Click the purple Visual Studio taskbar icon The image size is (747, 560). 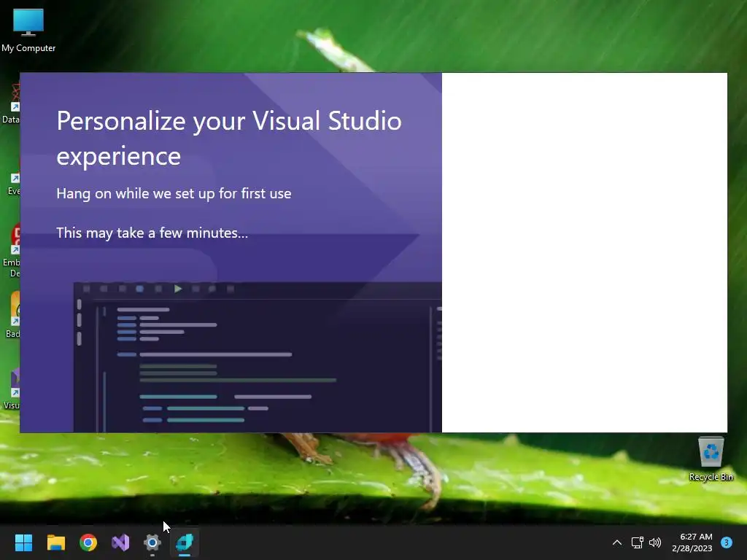pos(120,542)
